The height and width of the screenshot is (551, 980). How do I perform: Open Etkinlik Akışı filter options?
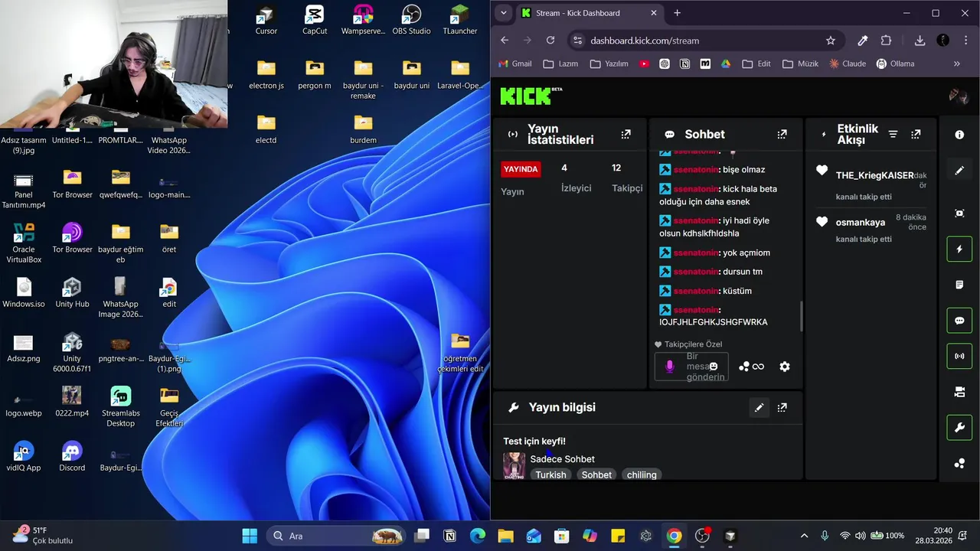click(x=893, y=134)
